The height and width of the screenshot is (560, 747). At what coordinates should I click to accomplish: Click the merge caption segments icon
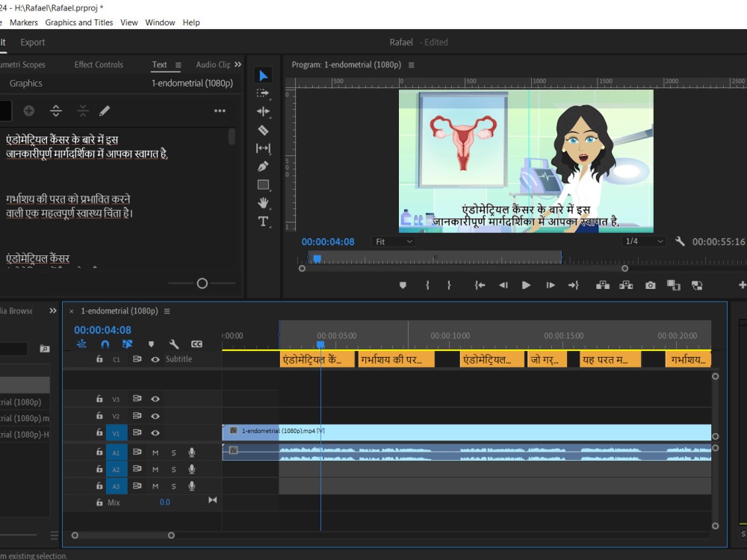83,111
